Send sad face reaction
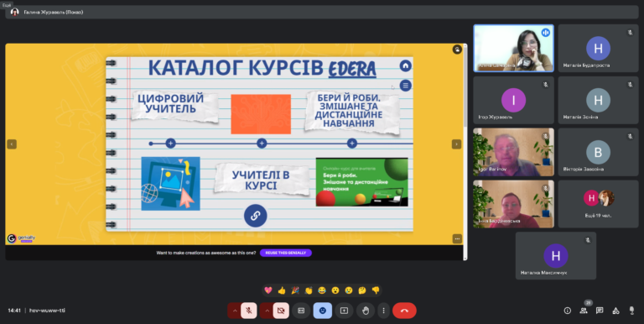The height and width of the screenshot is (324, 644). click(349, 290)
